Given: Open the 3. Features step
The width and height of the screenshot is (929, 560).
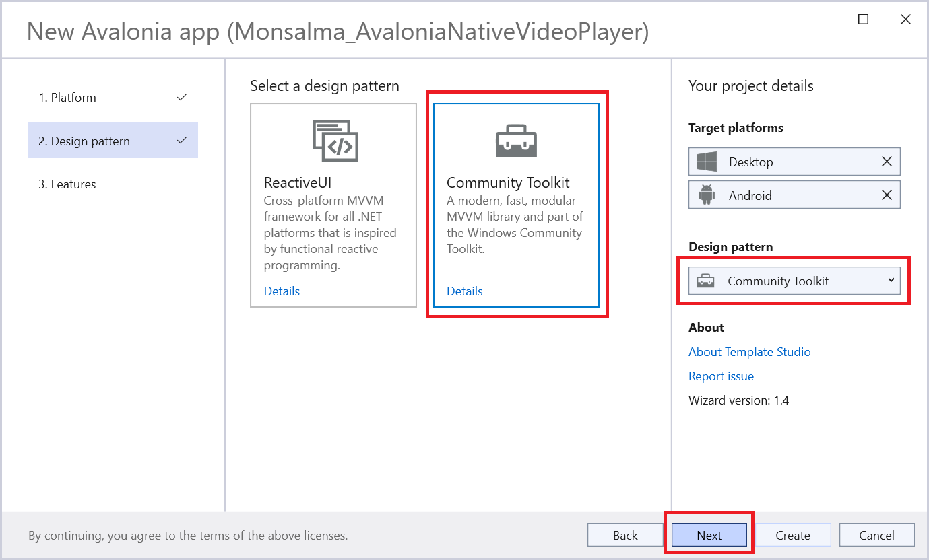Looking at the screenshot, I should (x=113, y=184).
